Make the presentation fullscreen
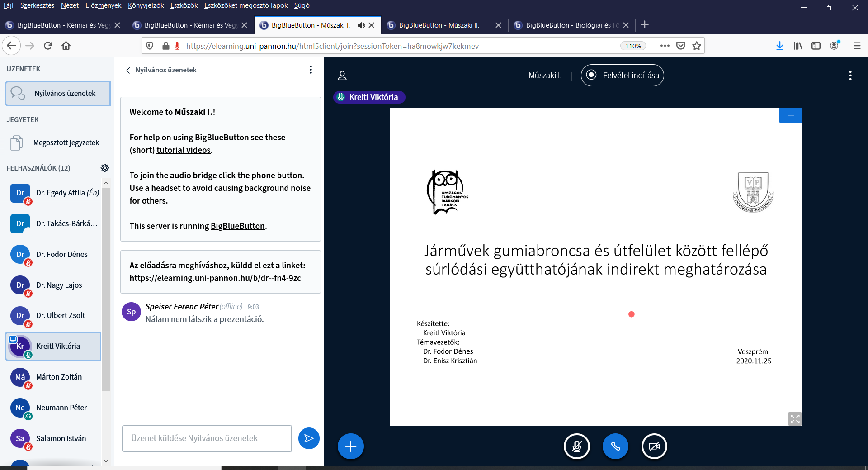Screen dimensions: 868x470 point(794,419)
